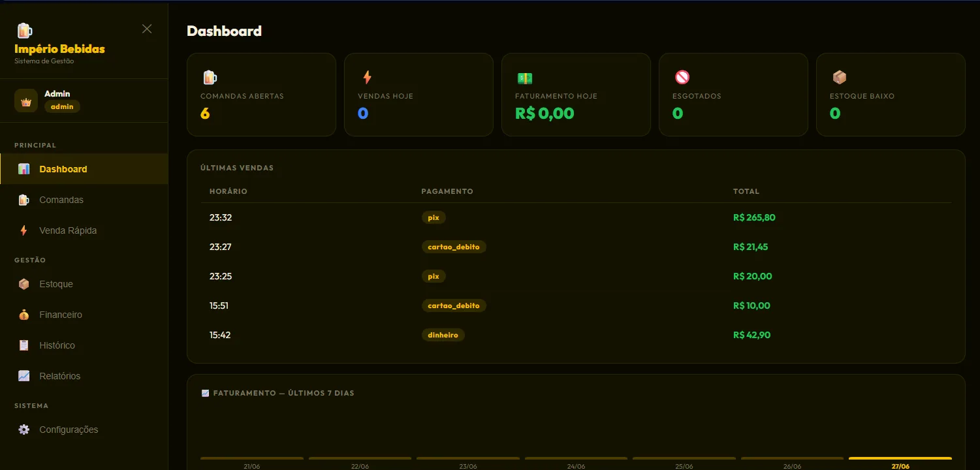Click the Histórico clipboard icon
This screenshot has width=980, height=470.
coord(24,345)
